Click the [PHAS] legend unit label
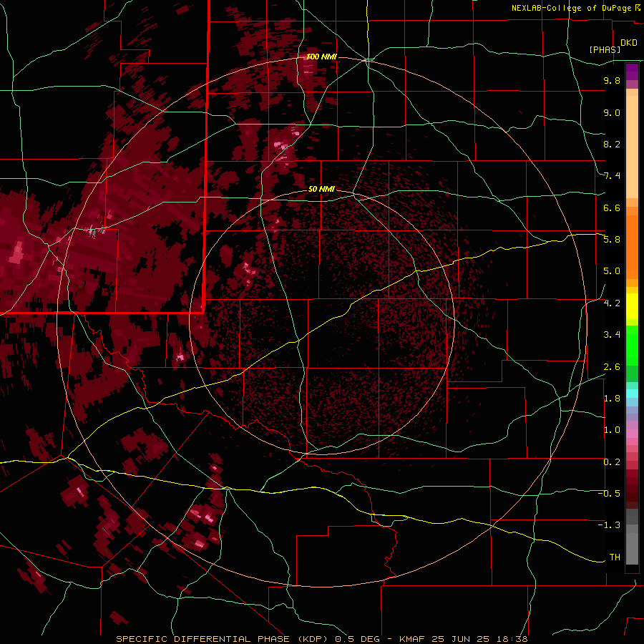This screenshot has height=644, width=644. point(605,49)
